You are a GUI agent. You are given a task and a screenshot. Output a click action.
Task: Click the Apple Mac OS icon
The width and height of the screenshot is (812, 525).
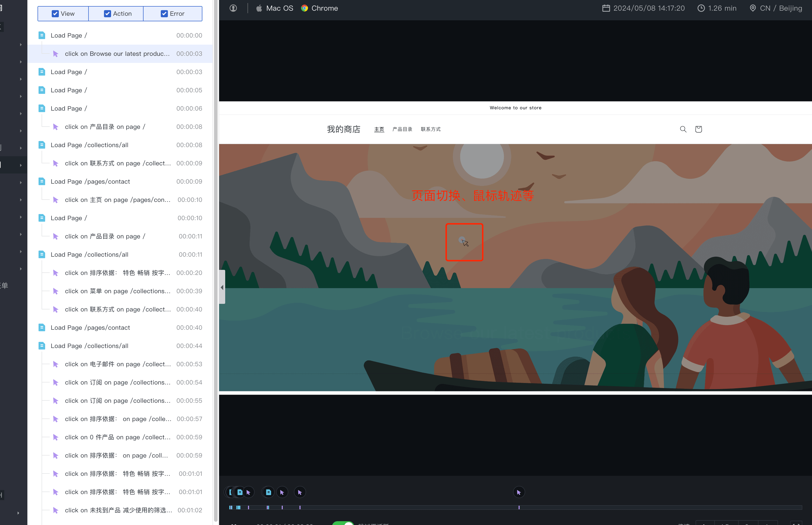pos(259,8)
